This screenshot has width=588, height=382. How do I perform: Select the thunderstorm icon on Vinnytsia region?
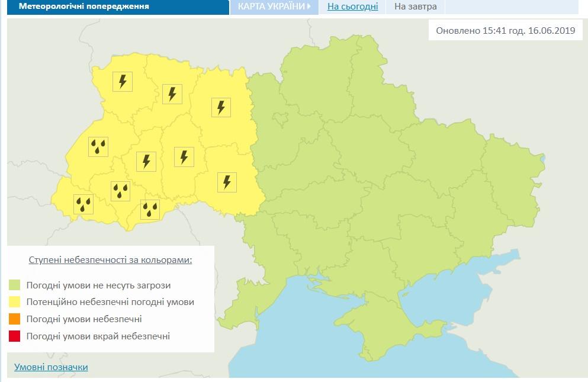tap(226, 182)
